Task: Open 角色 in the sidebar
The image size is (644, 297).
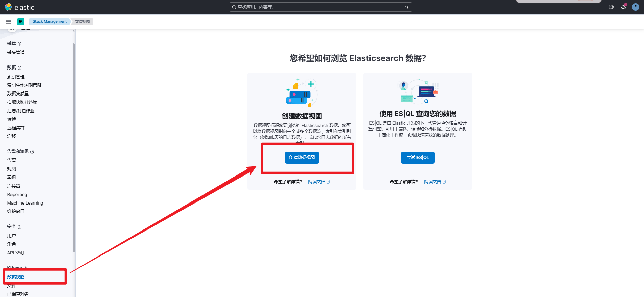Action: pos(11,244)
